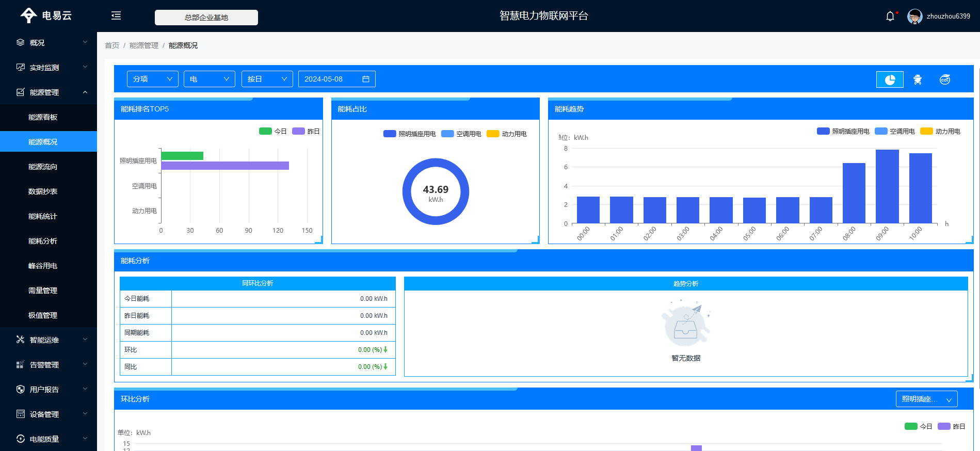Toggle 今日 series in TOP5 legend
Image resolution: width=980 pixels, height=451 pixels.
tap(272, 131)
